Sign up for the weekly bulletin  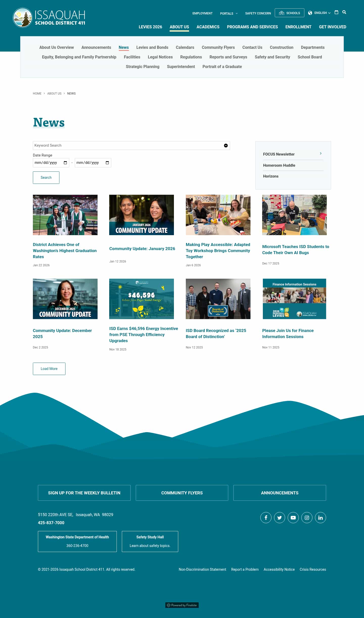84,493
